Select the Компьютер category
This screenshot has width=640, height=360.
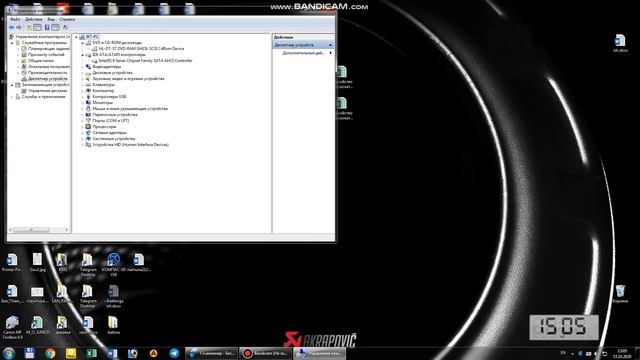103,91
